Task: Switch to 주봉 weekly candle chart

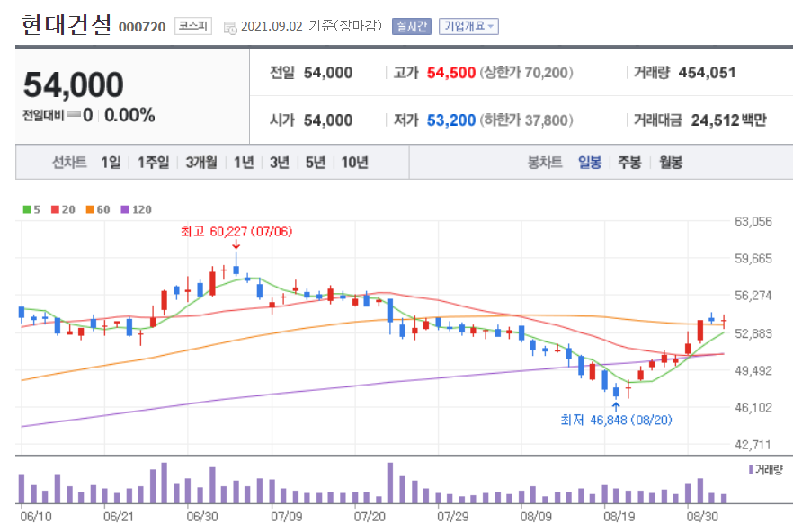Action: tap(629, 163)
